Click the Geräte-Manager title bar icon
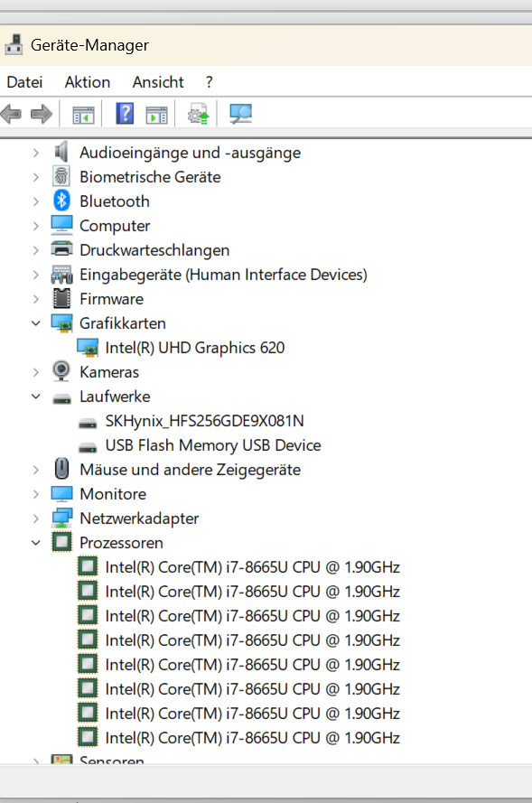This screenshot has height=803, width=532. point(14,44)
